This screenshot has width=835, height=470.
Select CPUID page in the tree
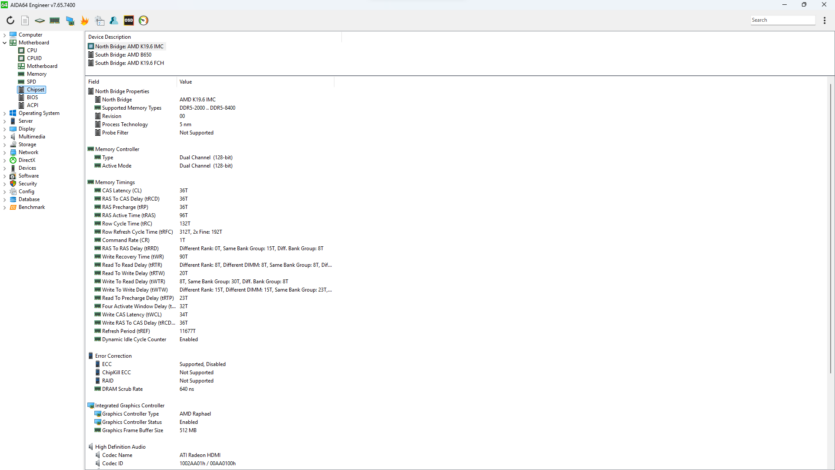coord(34,58)
